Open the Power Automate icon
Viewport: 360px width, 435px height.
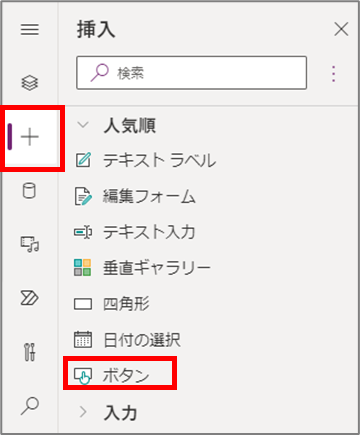[x=30, y=298]
